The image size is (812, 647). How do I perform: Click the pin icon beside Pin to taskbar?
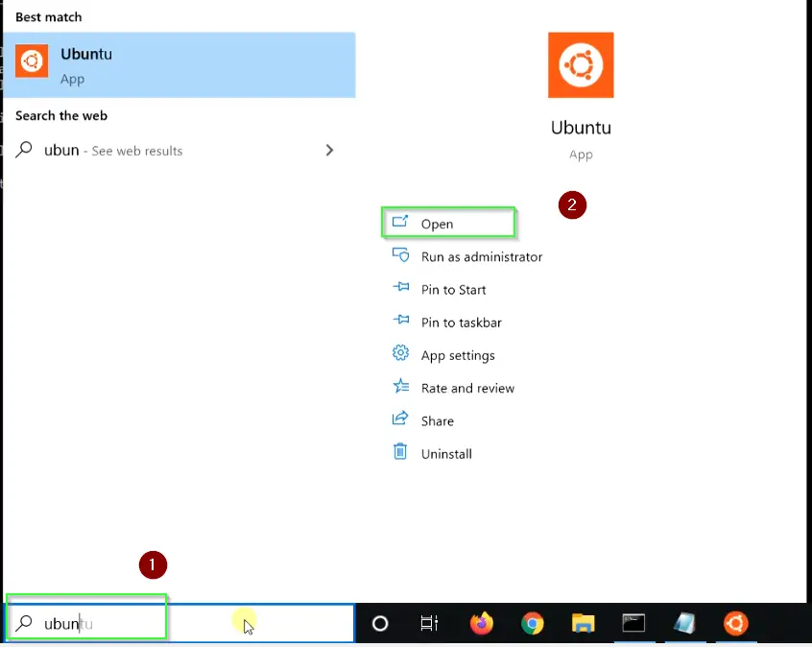point(401,319)
